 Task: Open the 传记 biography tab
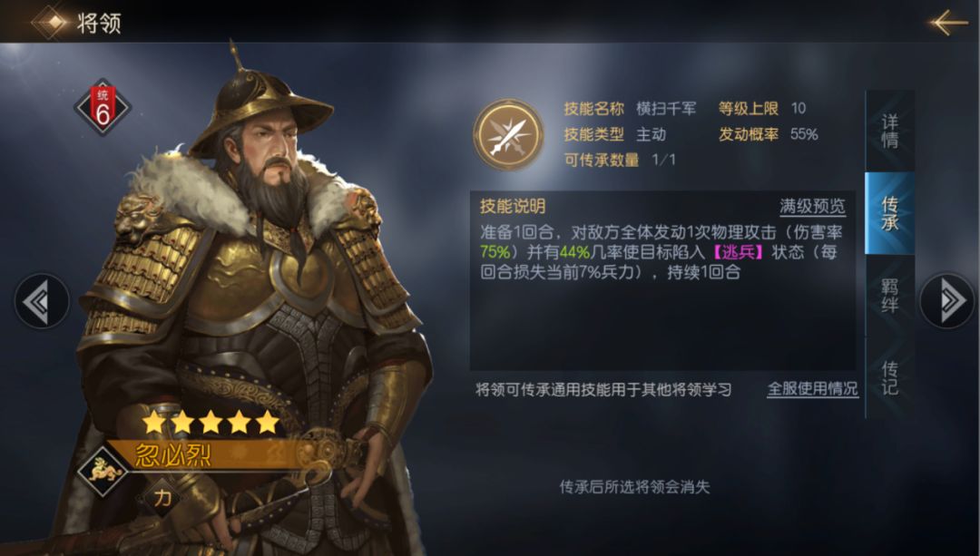(x=889, y=378)
